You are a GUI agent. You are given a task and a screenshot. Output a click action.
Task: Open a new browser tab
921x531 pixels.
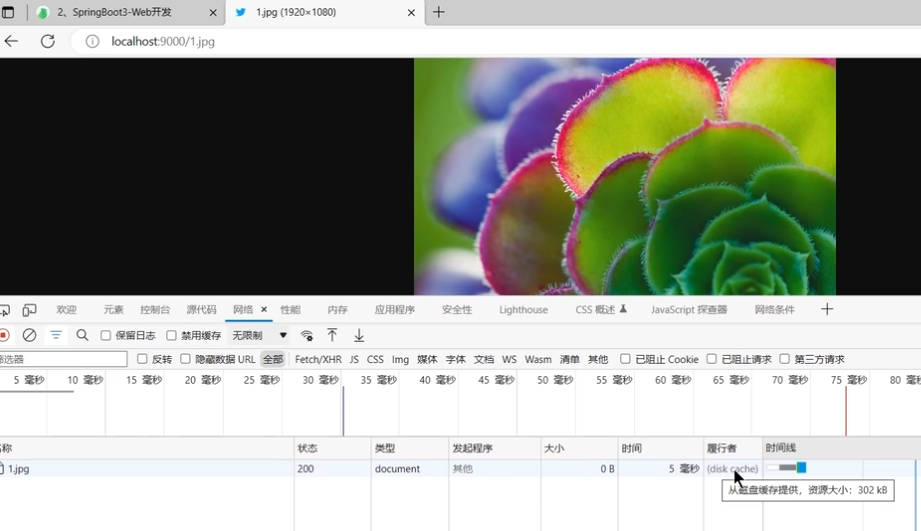pyautogui.click(x=438, y=12)
